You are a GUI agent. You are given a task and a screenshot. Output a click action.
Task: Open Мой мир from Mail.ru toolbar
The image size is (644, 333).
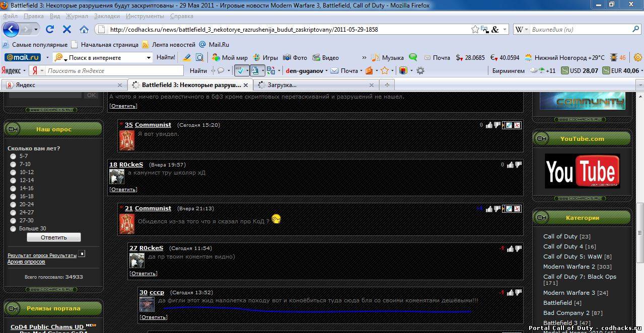pos(230,57)
